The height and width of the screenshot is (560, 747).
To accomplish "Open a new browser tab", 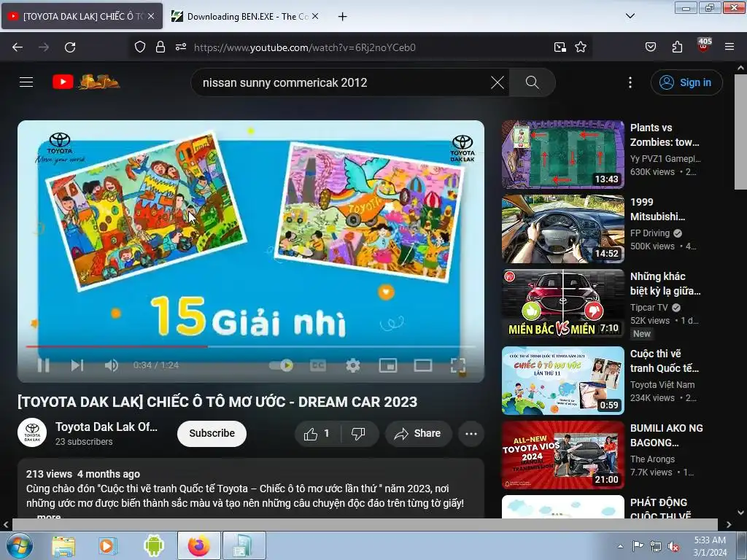I will pyautogui.click(x=343, y=17).
